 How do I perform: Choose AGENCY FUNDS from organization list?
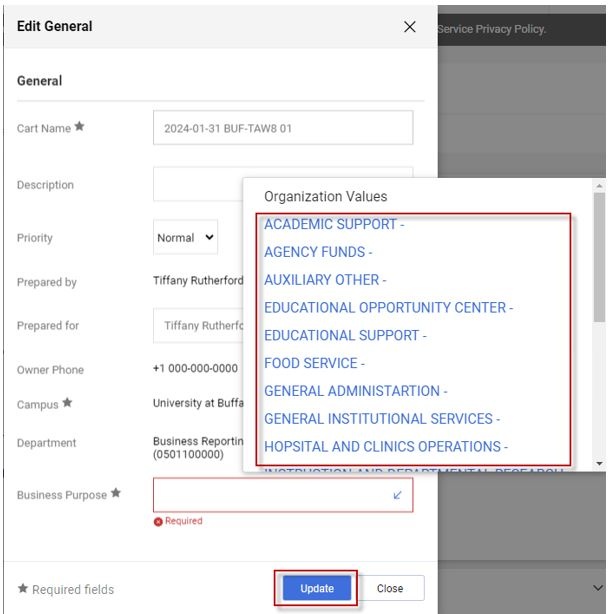click(317, 252)
